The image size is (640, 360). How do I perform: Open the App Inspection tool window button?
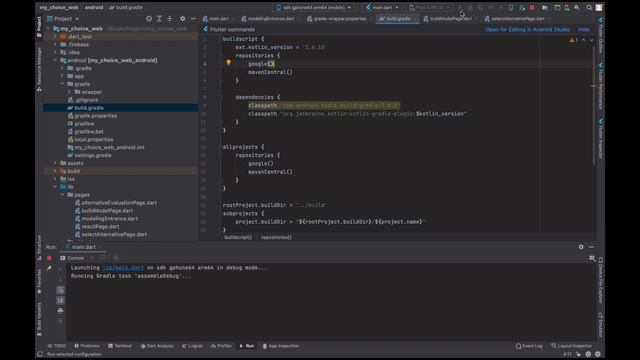[x=280, y=346]
